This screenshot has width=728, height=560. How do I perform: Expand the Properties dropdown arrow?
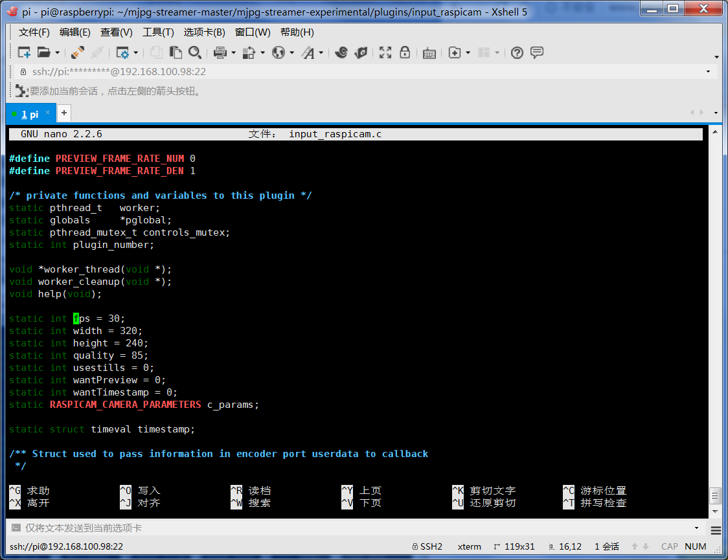point(135,53)
